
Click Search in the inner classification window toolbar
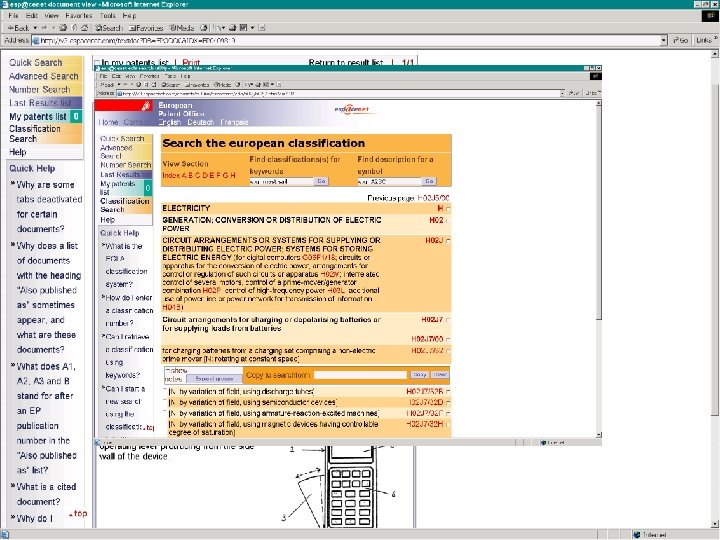(x=170, y=85)
